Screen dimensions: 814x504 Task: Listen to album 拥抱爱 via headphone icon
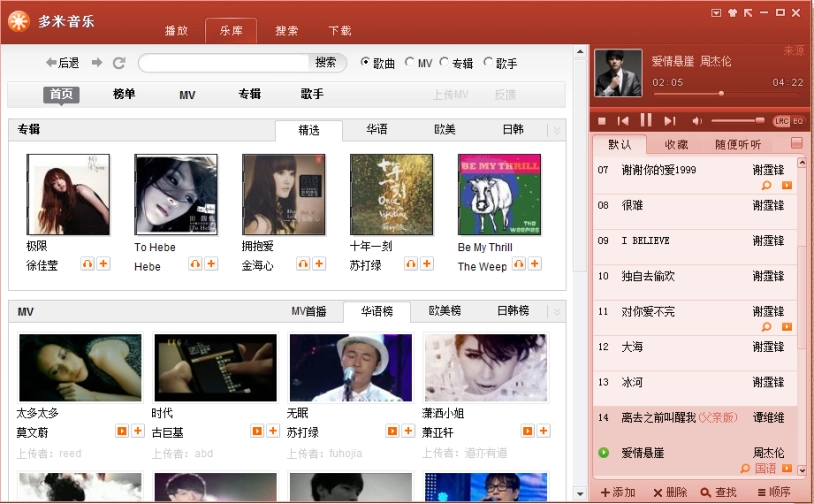tap(303, 264)
